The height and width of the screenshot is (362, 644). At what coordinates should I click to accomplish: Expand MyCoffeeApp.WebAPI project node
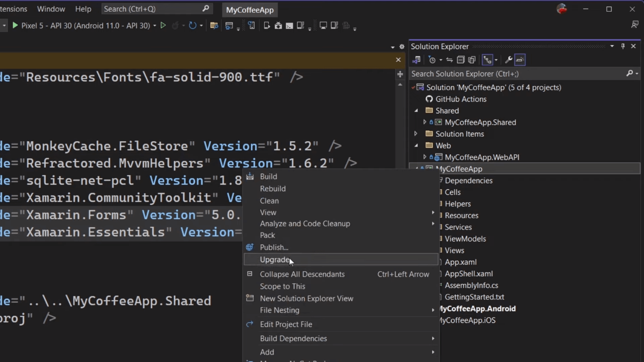pos(425,157)
